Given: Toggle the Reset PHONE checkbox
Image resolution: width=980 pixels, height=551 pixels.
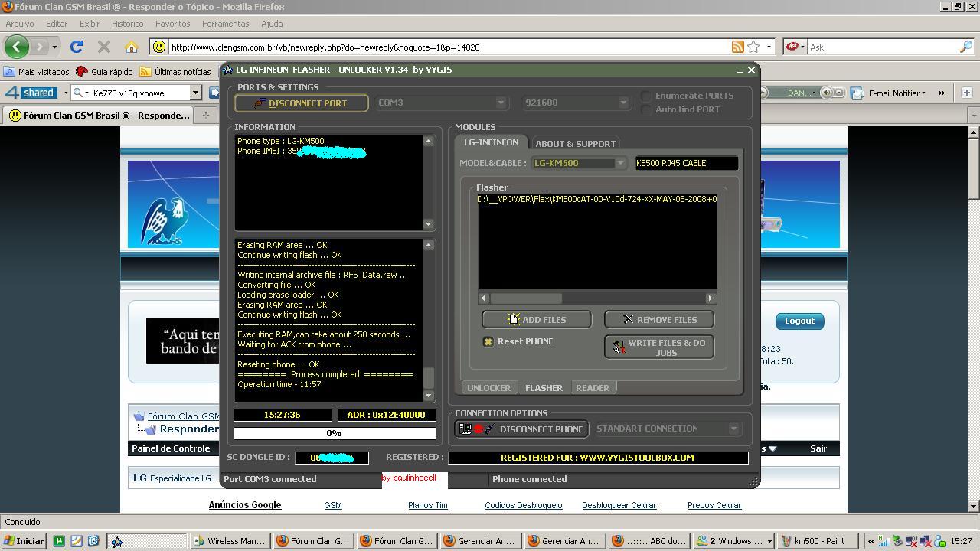Looking at the screenshot, I should [x=488, y=341].
